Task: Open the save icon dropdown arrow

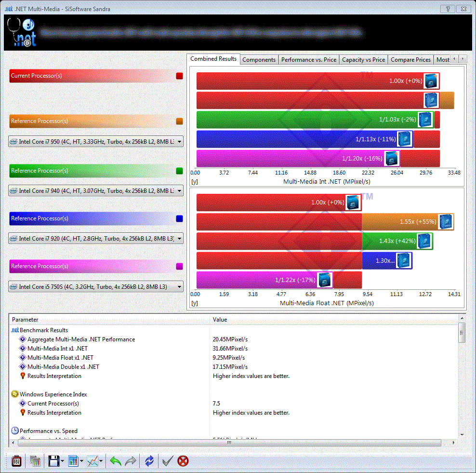Action: point(62,461)
